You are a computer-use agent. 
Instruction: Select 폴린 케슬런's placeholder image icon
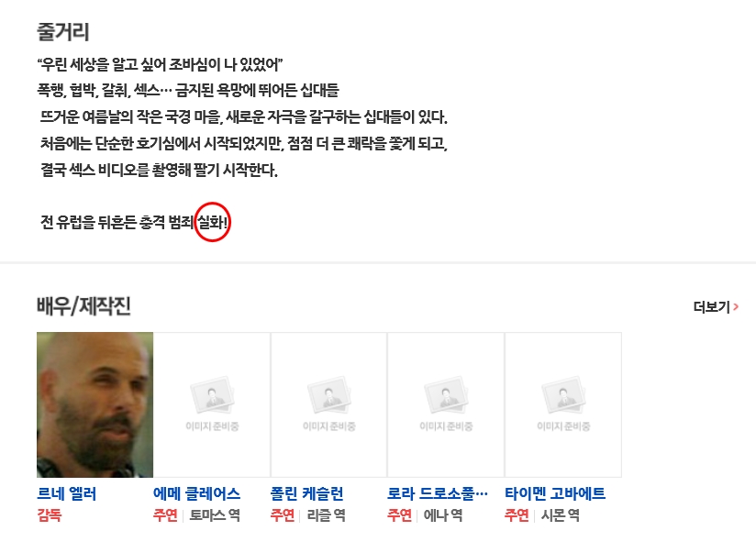[x=329, y=395]
